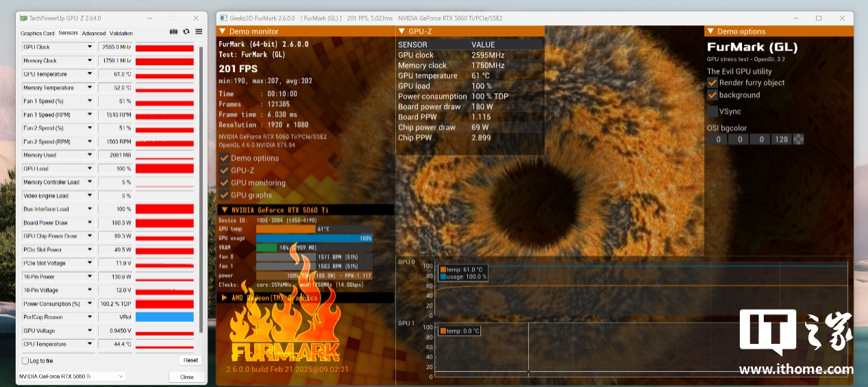Viewport: 868px width, 387px height.
Task: Enable the VSync checkbox
Action: click(712, 111)
